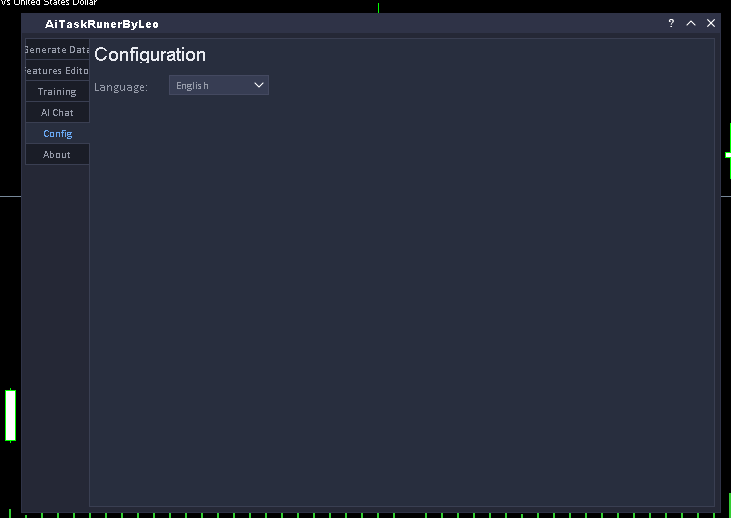Click the horizontal price line left of the panel
The height and width of the screenshot is (518, 731).
10,196
